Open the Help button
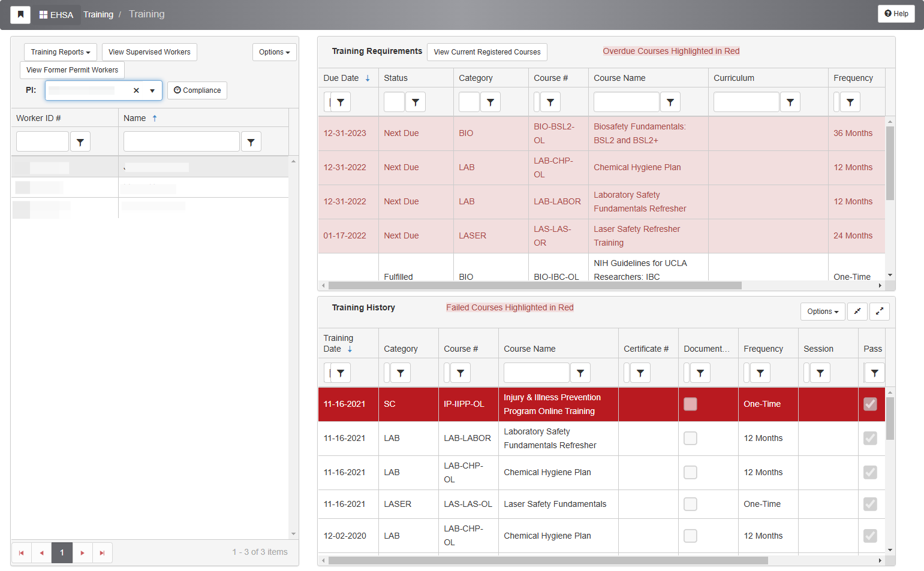Screen dimensions: 924x571 click(x=896, y=14)
